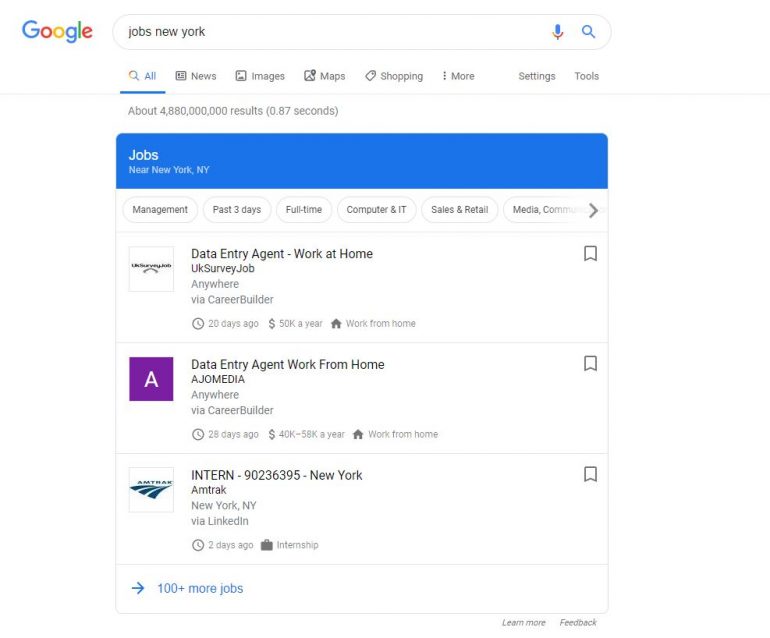Screen dimensions: 770x638
Task: Bookmark the AJOMEDIA job listing
Action: [x=590, y=363]
